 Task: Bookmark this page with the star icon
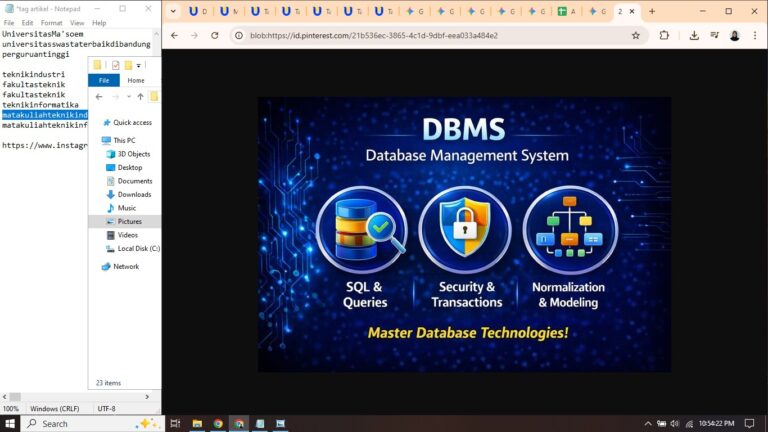(635, 35)
